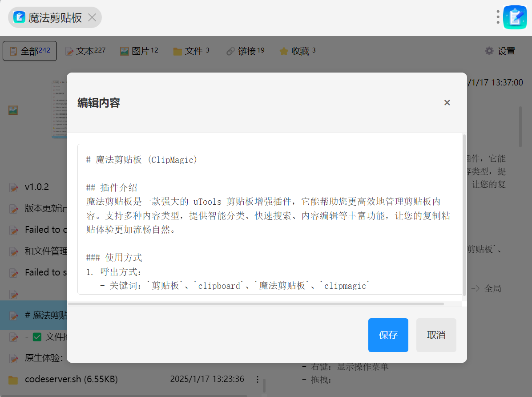The image size is (532, 397).
Task: Select the v1.0.2 entry
Action: pyautogui.click(x=36, y=187)
